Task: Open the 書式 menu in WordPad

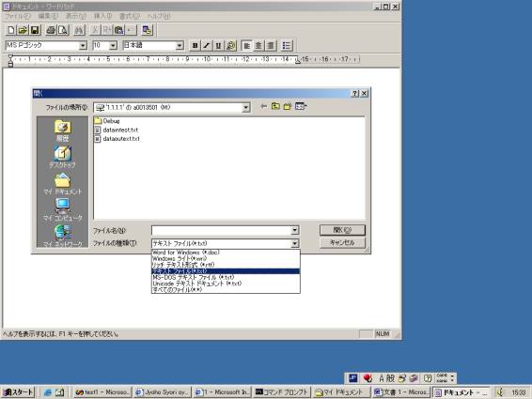Action: point(130,16)
